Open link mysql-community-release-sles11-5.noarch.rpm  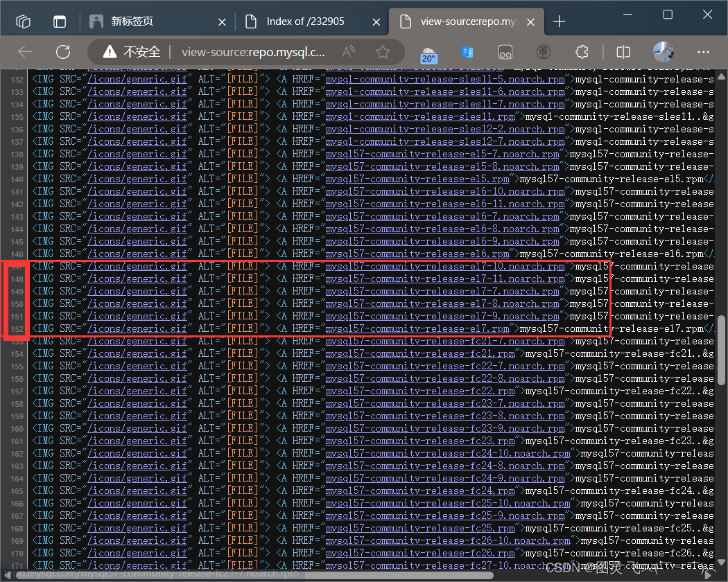coord(445,80)
